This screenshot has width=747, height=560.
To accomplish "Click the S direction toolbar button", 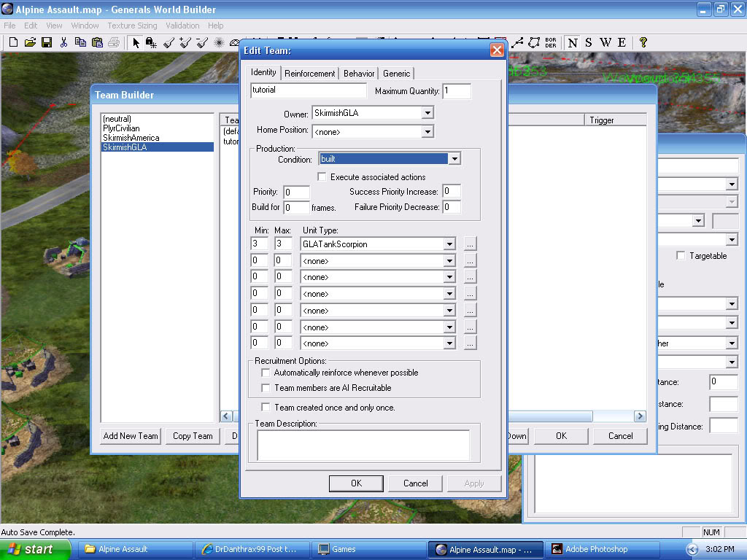I will point(589,43).
